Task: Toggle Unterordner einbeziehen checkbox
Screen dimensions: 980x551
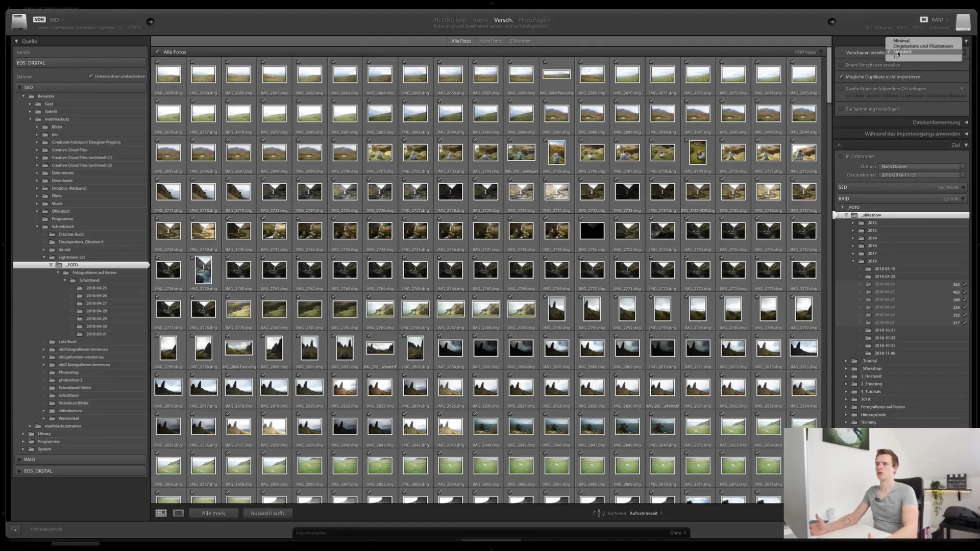Action: click(90, 76)
